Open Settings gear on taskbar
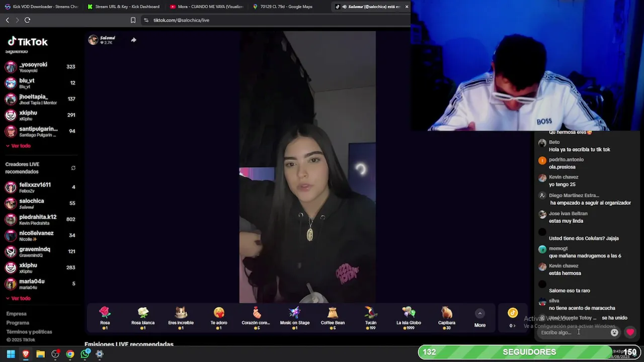Screen dimensions: 644x362 coord(100,354)
